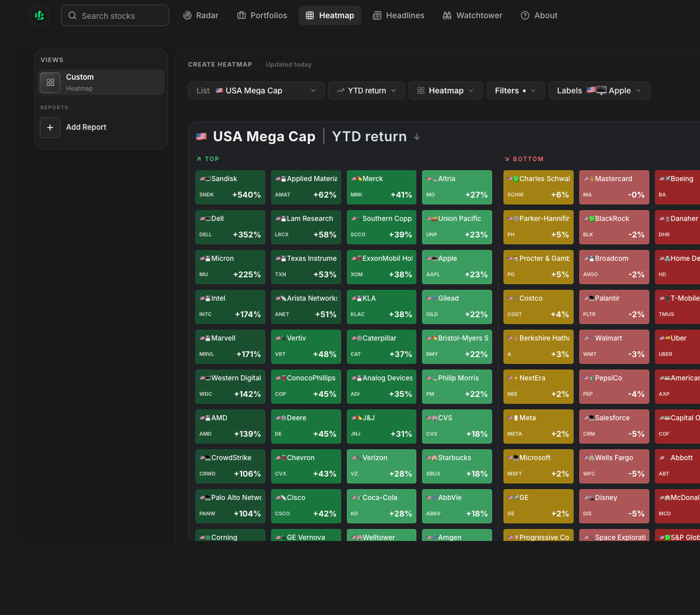This screenshot has height=615, width=700.
Task: Click the chevron in the Labels dropdown
Action: pos(638,91)
